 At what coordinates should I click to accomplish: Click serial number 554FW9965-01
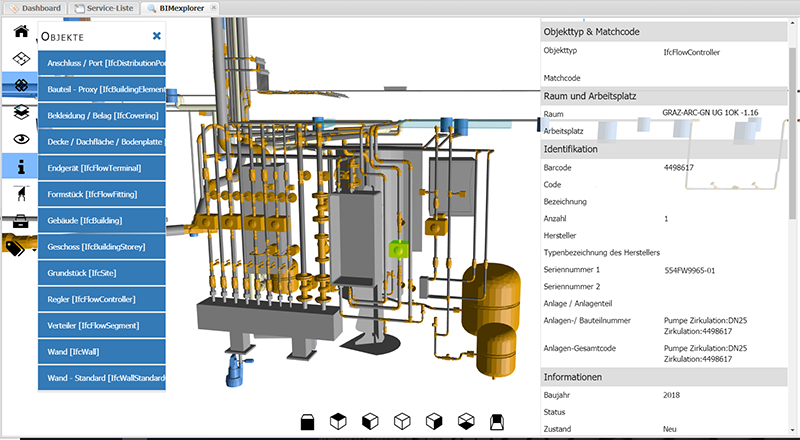(x=689, y=271)
